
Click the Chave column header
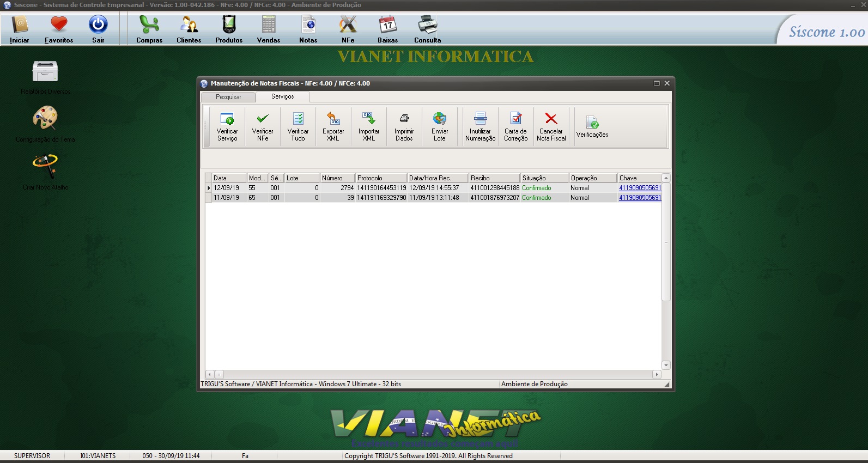pyautogui.click(x=640, y=178)
